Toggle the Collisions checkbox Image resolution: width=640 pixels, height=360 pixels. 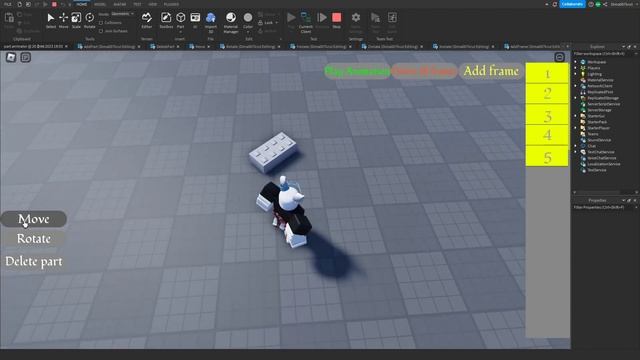[101, 23]
